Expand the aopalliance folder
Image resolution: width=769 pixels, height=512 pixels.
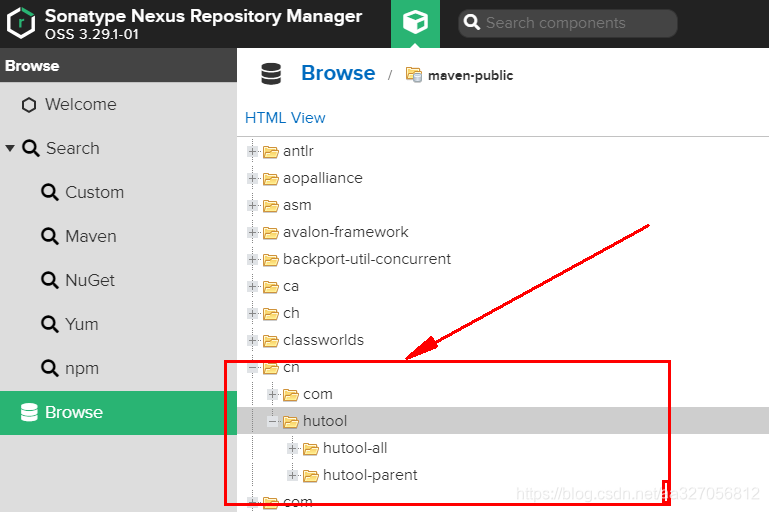[253, 179]
